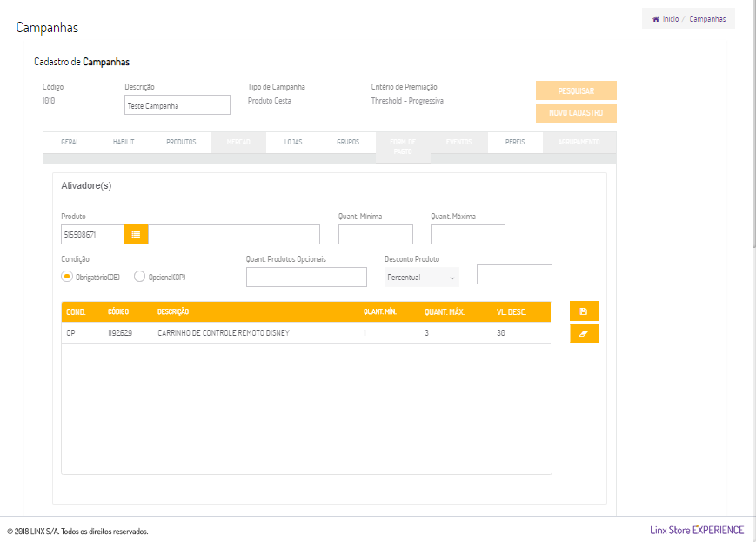The image size is (756, 542).
Task: Click the home icon in breadcrumb
Action: coord(655,18)
